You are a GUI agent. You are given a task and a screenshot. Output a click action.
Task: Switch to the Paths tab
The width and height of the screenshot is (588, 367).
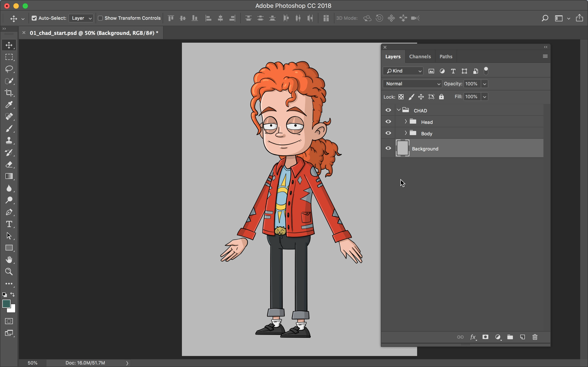446,57
